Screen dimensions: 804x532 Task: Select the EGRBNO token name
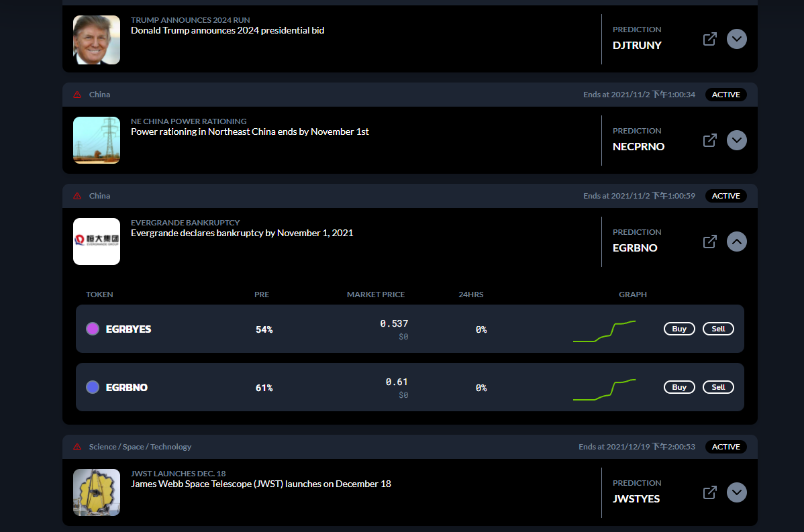click(127, 388)
